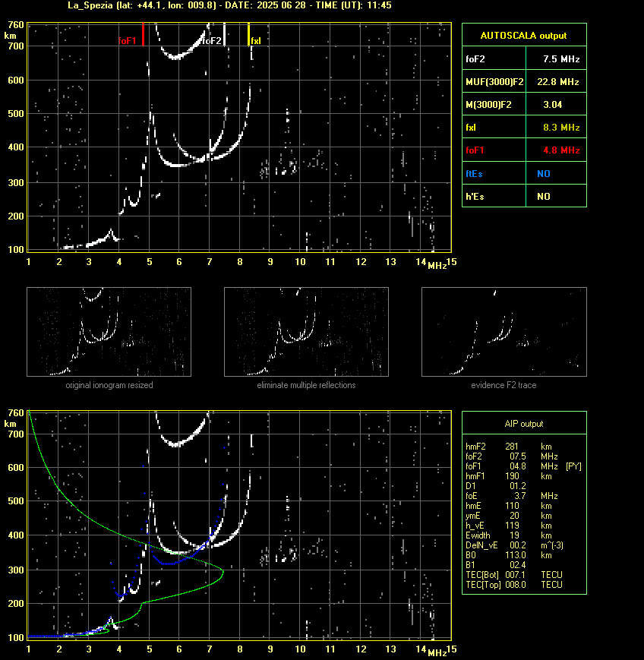Screen dimensions: 644x660
Task: Select the ymE 20 km row
Action: 509,516
